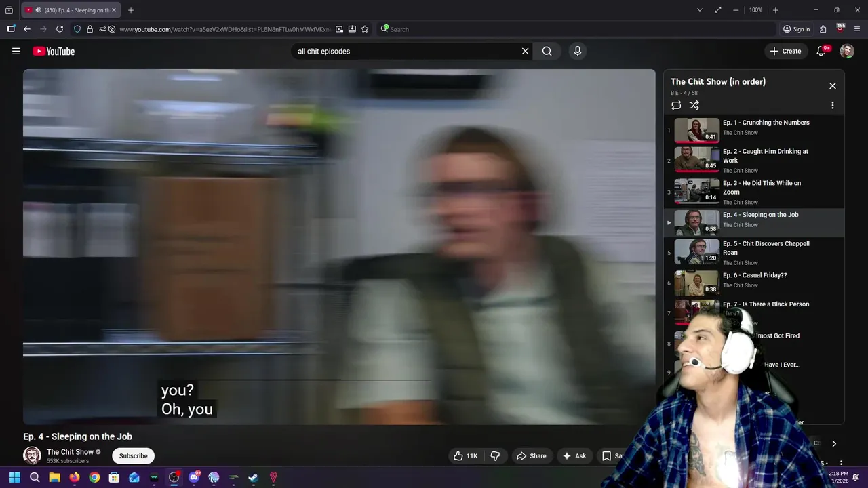Launch File Explorer from taskbar
This screenshot has height=488, width=868.
pos(55,477)
